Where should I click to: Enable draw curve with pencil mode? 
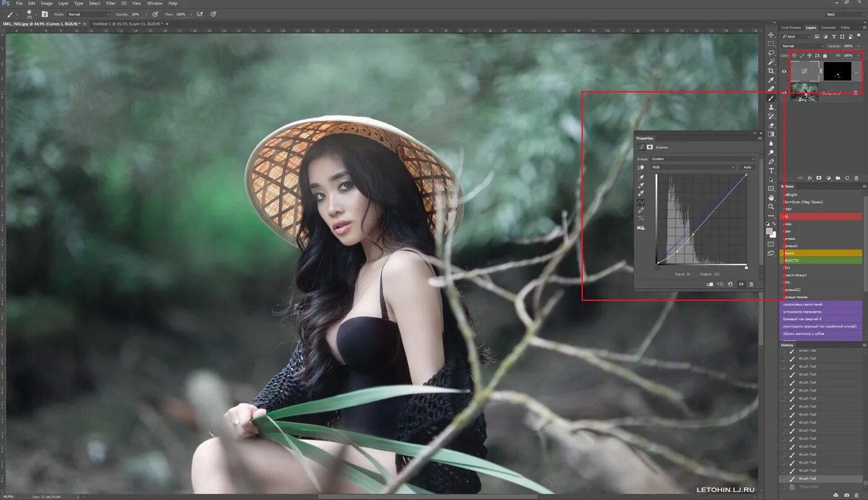tap(640, 210)
